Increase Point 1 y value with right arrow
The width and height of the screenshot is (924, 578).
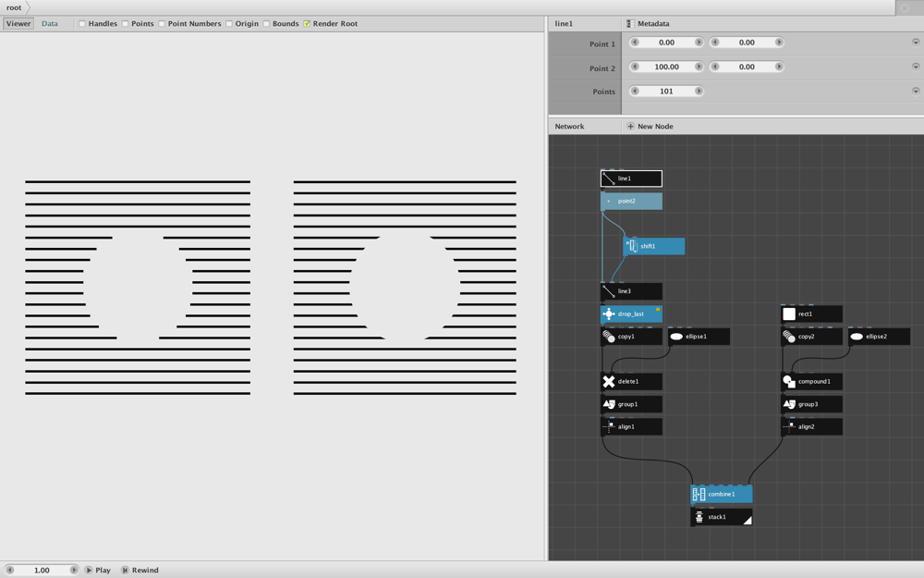778,43
